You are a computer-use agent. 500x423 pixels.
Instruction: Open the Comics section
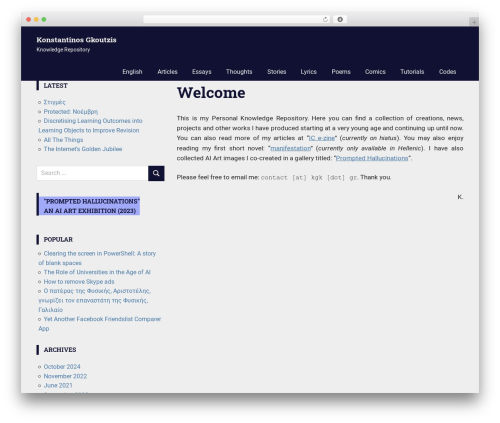pyautogui.click(x=375, y=72)
